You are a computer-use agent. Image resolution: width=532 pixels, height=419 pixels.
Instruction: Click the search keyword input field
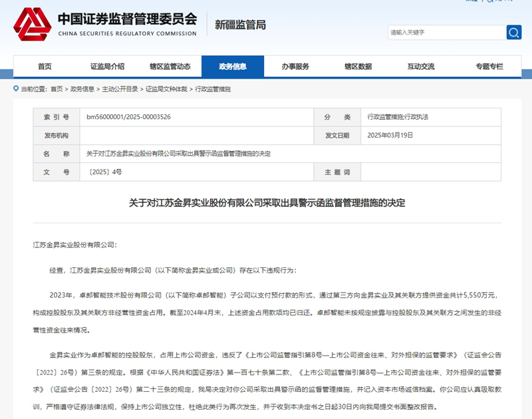[446, 32]
